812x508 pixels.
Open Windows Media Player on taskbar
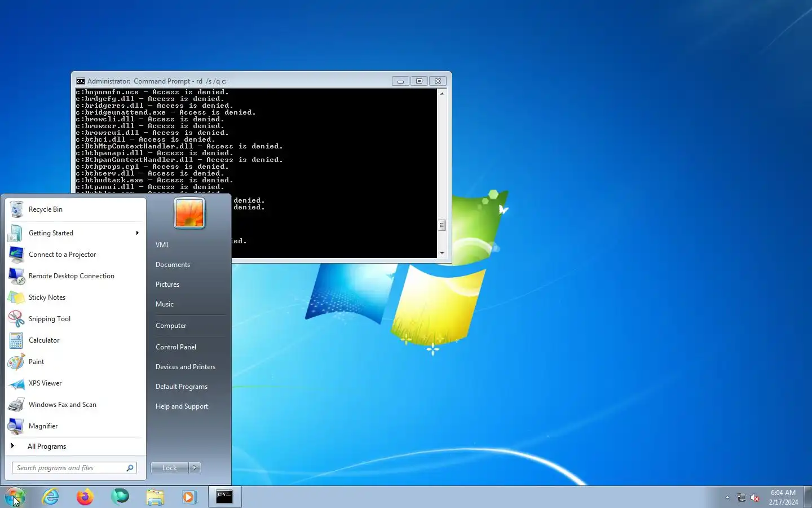189,497
